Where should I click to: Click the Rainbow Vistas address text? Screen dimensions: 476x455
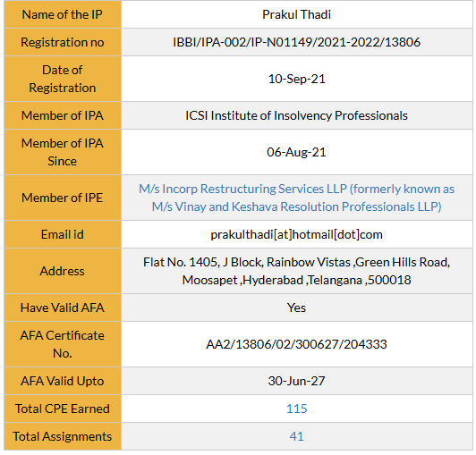click(x=296, y=271)
